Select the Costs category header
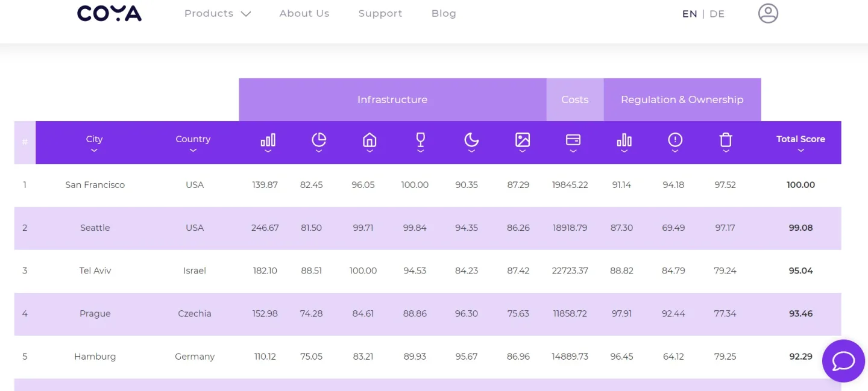 575,99
